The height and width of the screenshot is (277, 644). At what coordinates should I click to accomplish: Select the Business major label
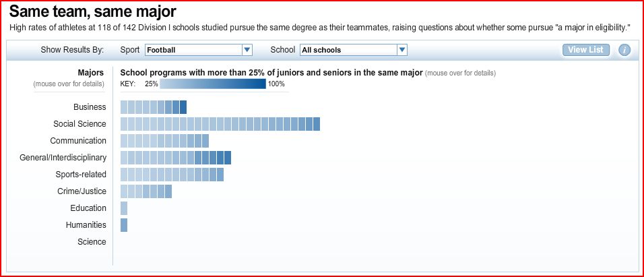(x=90, y=107)
